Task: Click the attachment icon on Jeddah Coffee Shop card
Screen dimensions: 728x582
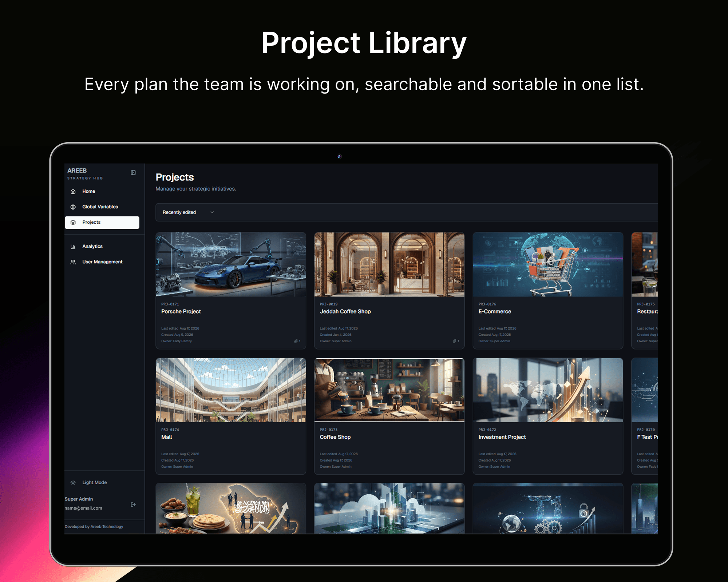Action: click(x=454, y=341)
